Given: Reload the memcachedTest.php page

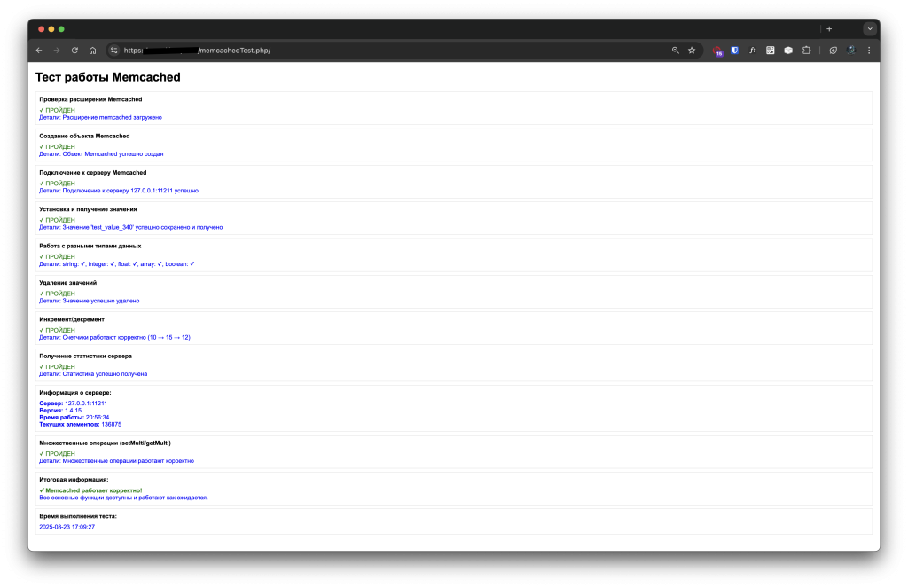Looking at the screenshot, I should pos(74,51).
